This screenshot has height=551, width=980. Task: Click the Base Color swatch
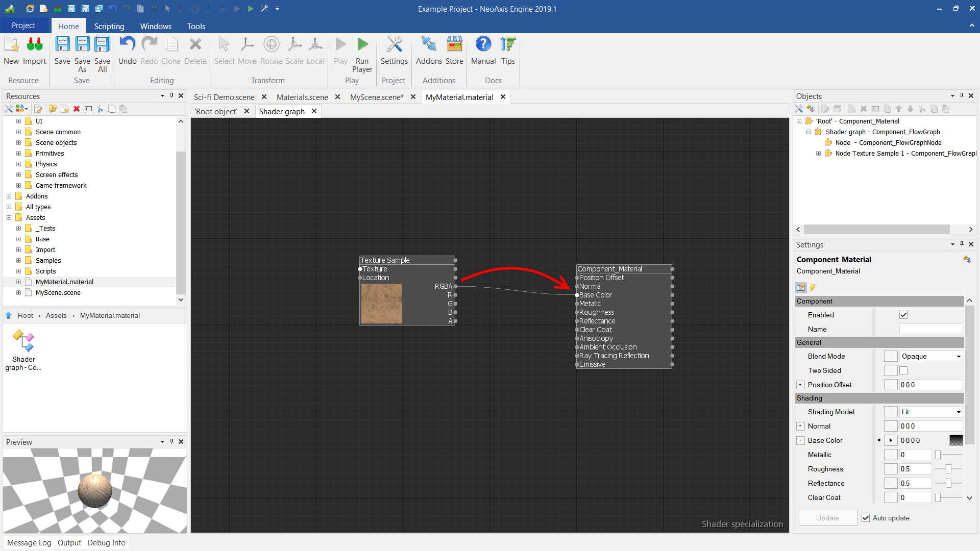tap(956, 440)
